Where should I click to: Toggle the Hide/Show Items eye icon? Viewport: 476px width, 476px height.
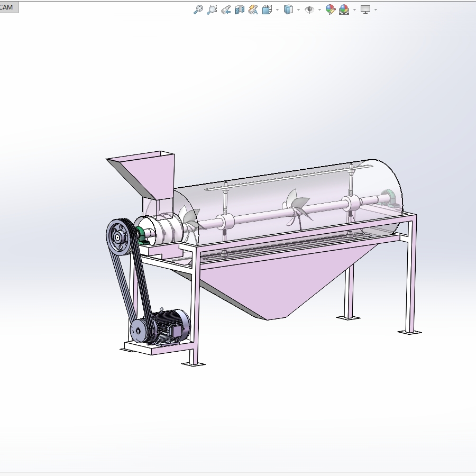[309, 10]
